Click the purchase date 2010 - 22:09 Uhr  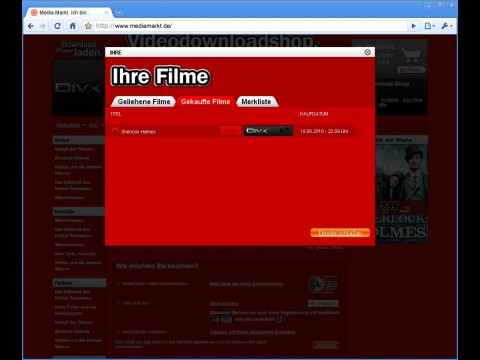[324, 131]
